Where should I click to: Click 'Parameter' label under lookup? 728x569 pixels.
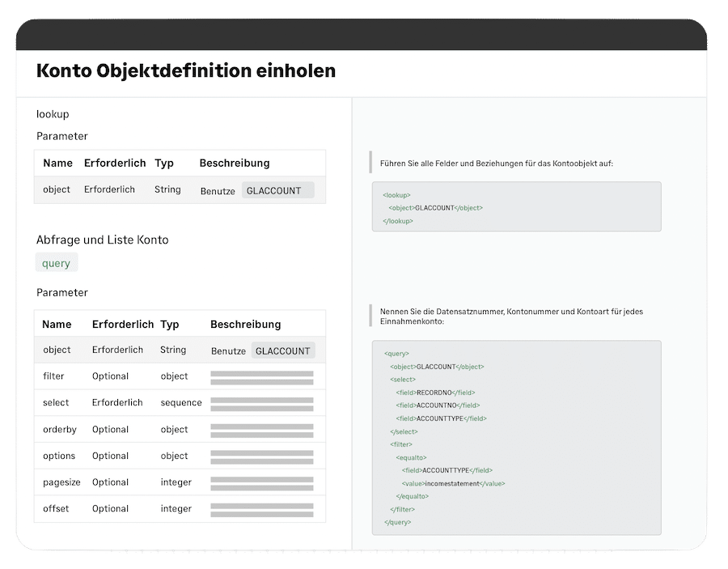[x=62, y=136]
